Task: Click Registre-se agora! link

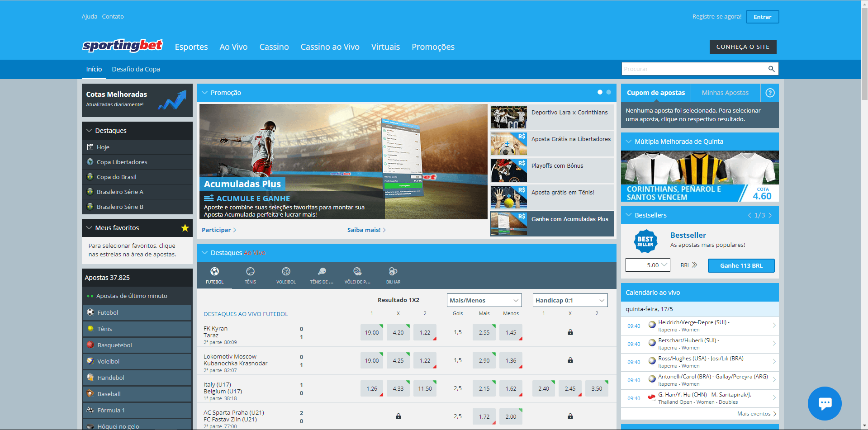Action: point(717,17)
